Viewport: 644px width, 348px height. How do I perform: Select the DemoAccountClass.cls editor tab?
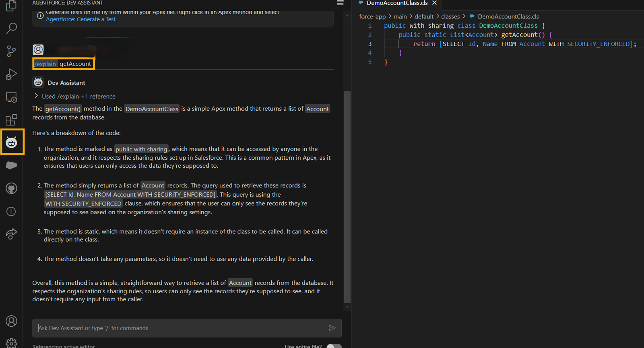pos(397,3)
